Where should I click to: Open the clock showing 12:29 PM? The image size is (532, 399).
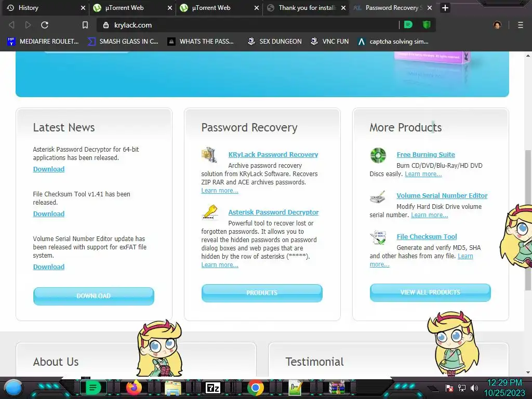pos(504,388)
